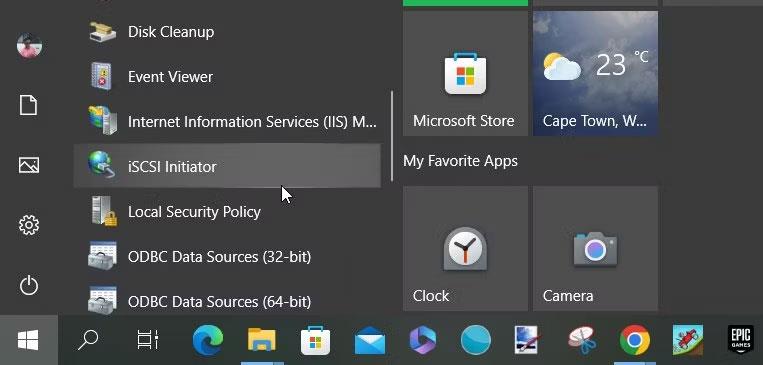This screenshot has height=365, width=763.
Task: Click the My Favorite Apps group heading
Action: (x=460, y=161)
